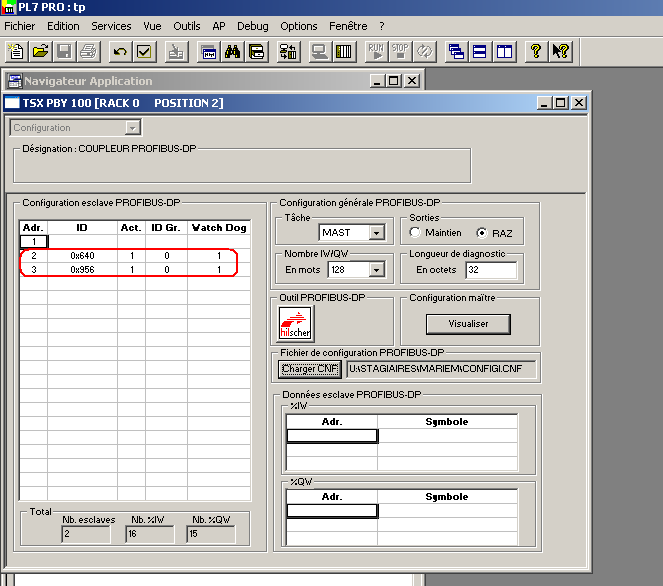This screenshot has height=586, width=663.
Task: Click the Navigateur Application window icon
Action: (x=14, y=81)
